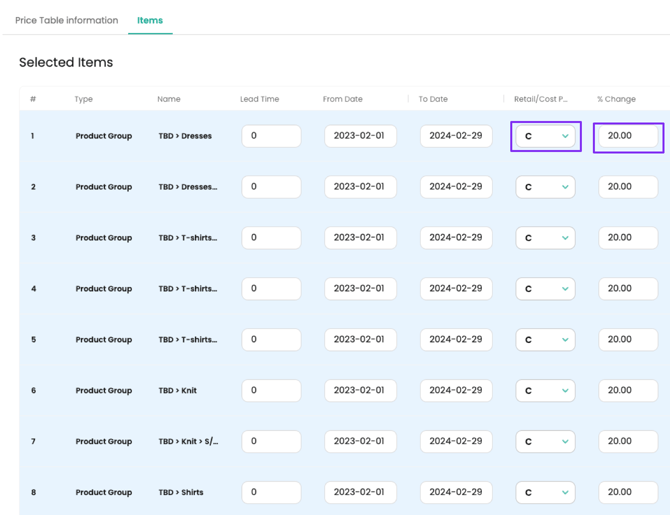
Task: Select the TBD > Shirts product group name
Action: click(181, 492)
